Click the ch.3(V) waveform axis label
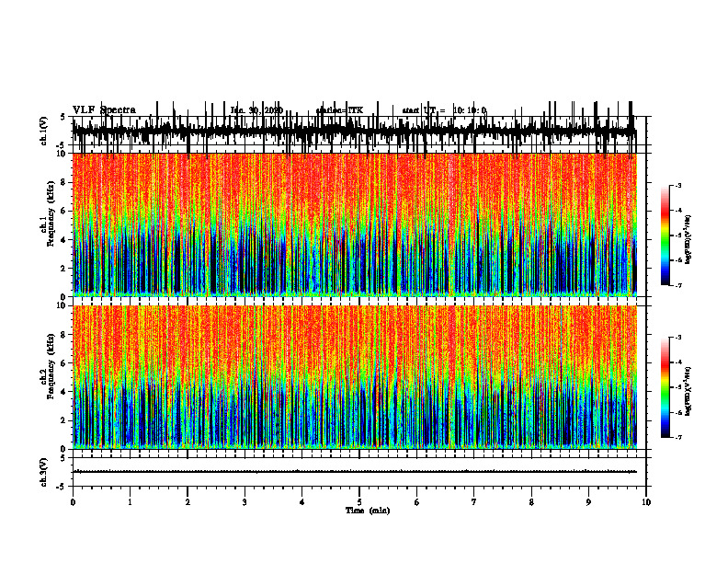Screen dimensions: 728x563 43,473
